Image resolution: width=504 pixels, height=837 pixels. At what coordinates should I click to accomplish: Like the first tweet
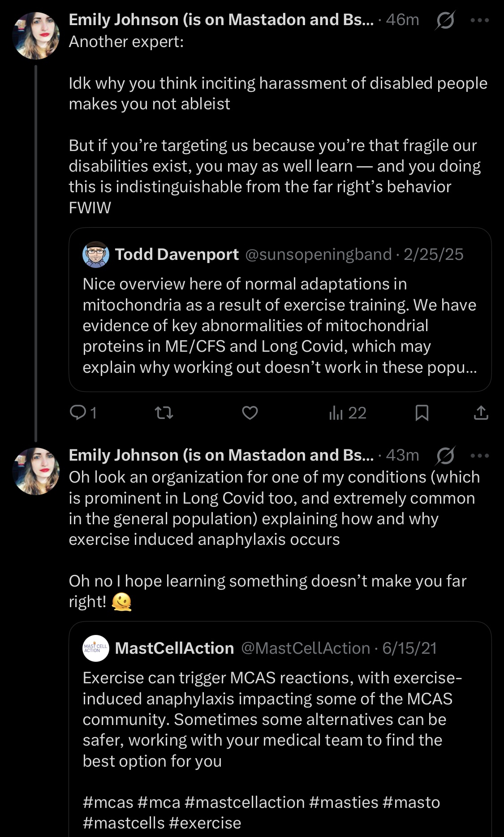tap(250, 413)
